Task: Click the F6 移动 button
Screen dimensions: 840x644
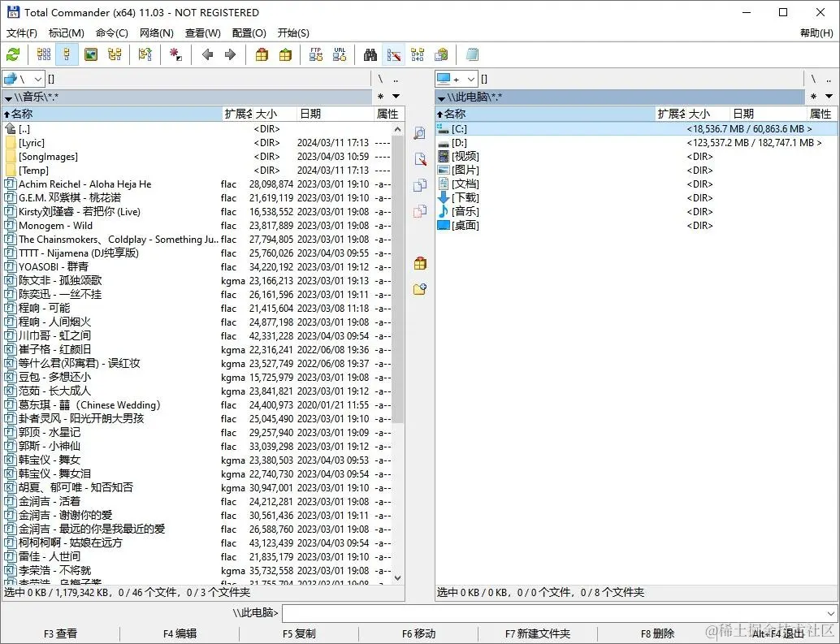Action: click(418, 633)
